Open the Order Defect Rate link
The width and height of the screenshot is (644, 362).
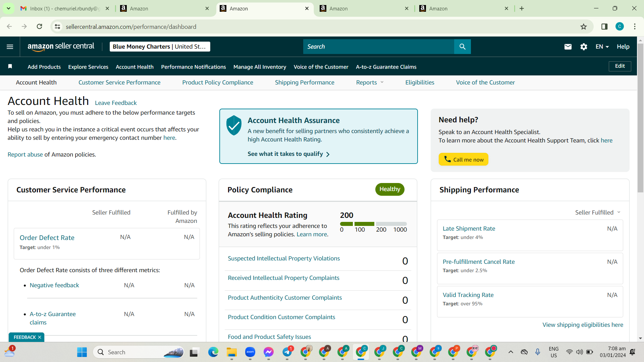47,238
